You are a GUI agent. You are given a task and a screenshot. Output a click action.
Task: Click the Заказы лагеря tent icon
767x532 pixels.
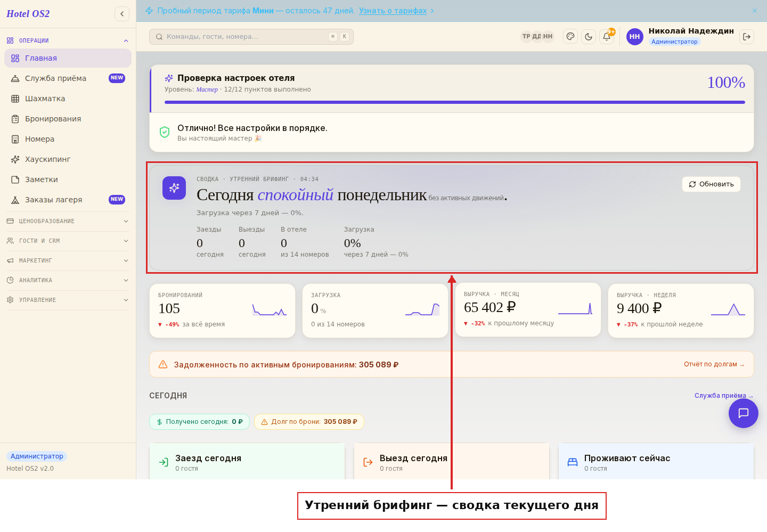(15, 200)
